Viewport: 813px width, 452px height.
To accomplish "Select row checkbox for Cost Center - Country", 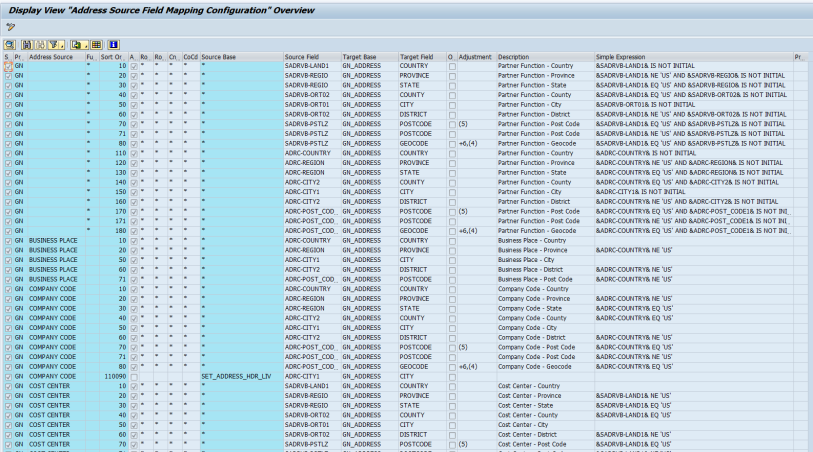I will point(8,386).
